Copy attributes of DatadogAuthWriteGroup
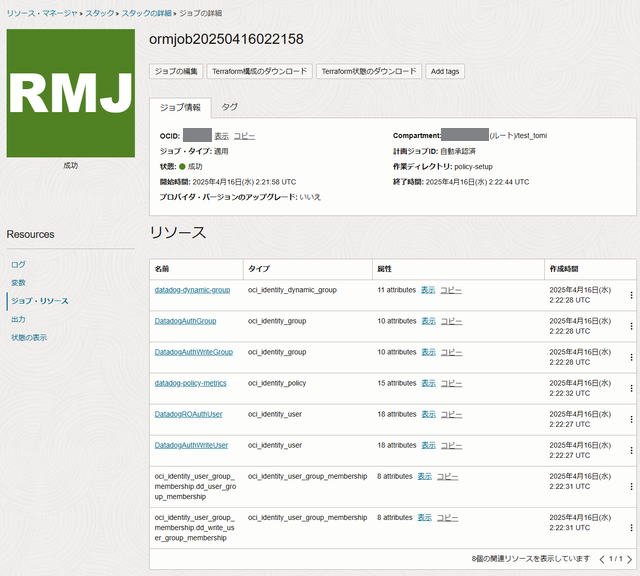The width and height of the screenshot is (640, 576). [451, 352]
